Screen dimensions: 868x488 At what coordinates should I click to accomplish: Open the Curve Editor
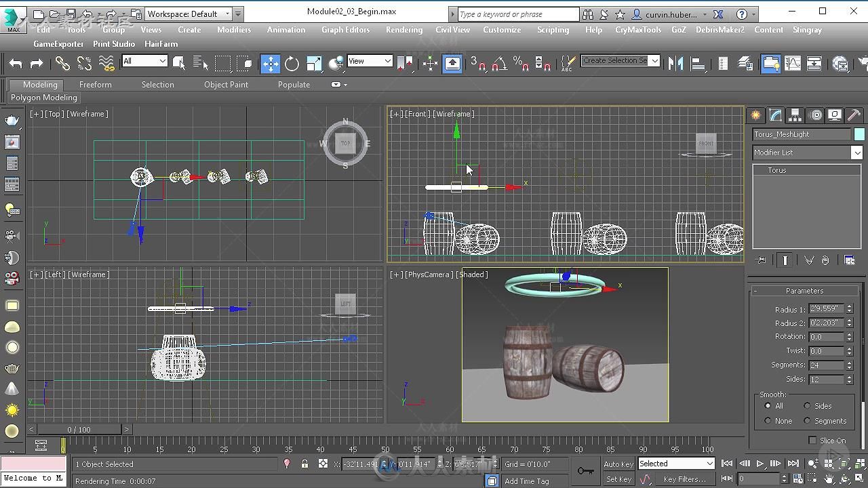coord(792,64)
